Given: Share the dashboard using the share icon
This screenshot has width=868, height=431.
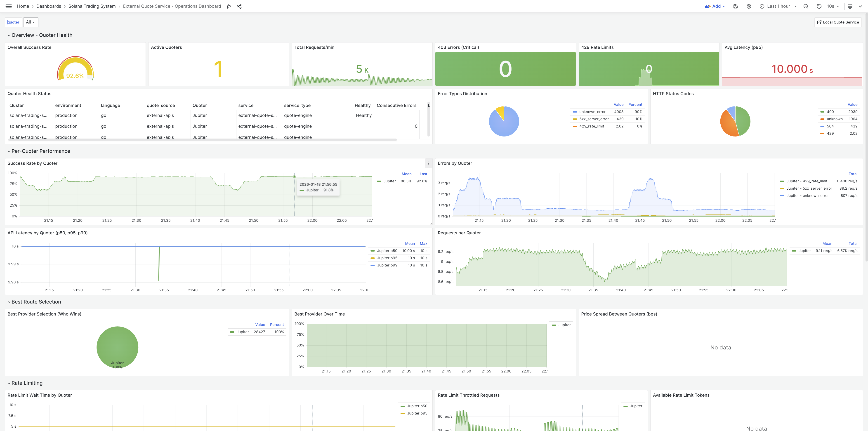Looking at the screenshot, I should coord(239,6).
